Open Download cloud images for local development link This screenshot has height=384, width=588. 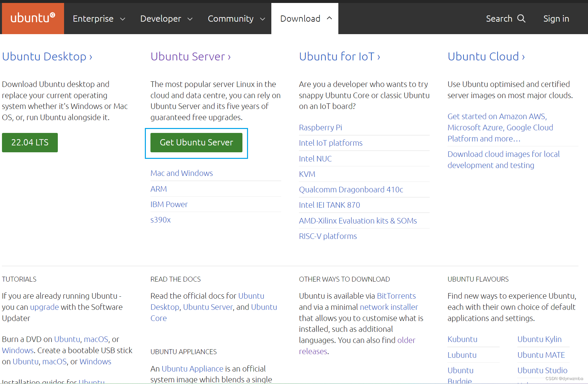(504, 160)
